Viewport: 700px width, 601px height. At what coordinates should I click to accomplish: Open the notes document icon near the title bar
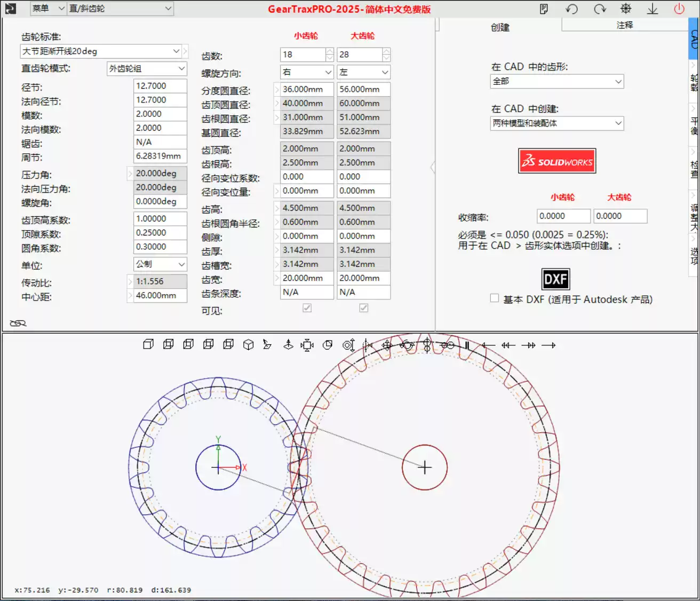point(544,9)
